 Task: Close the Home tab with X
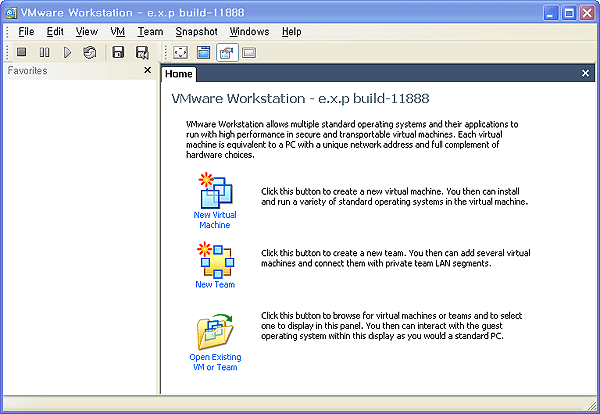(585, 73)
